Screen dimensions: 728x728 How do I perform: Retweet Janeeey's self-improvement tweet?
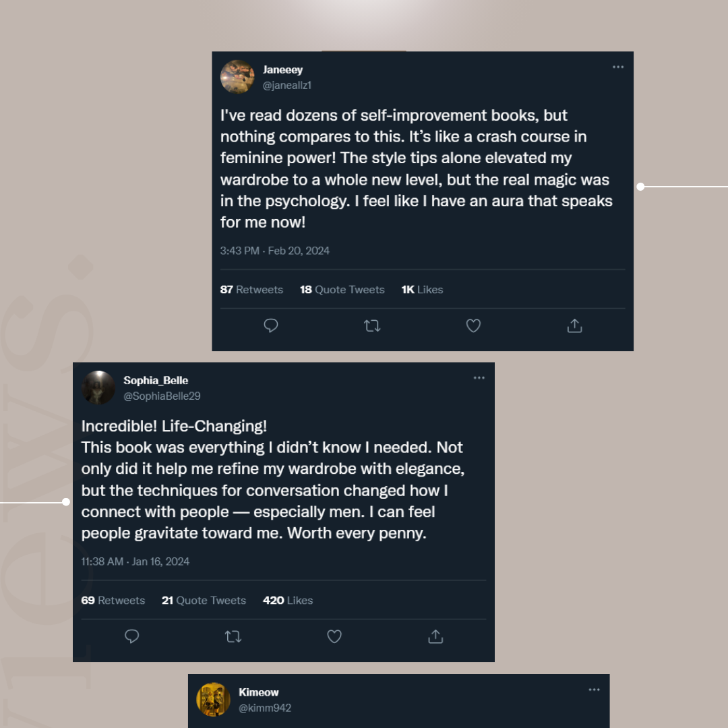click(372, 326)
